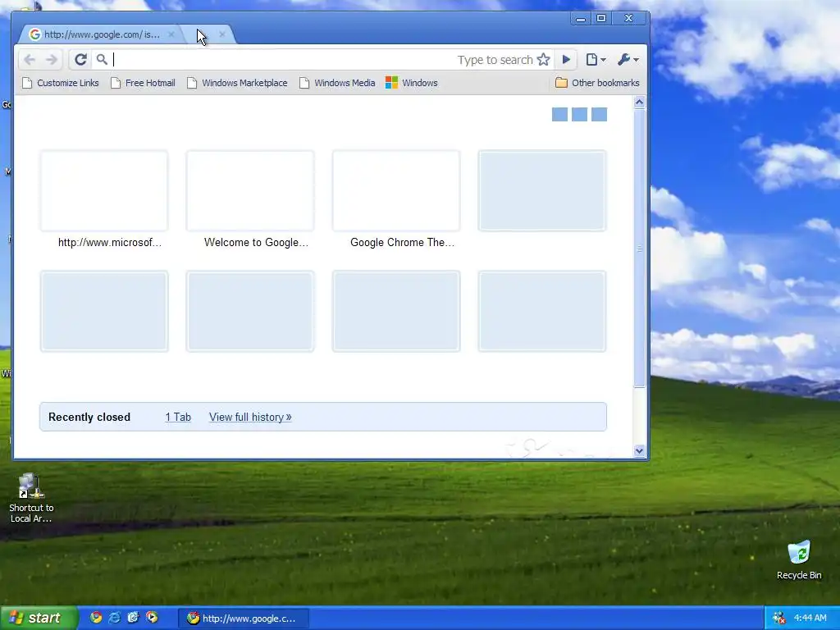Open the Google Chrome The... thumbnail
The image size is (840, 630).
click(x=396, y=190)
